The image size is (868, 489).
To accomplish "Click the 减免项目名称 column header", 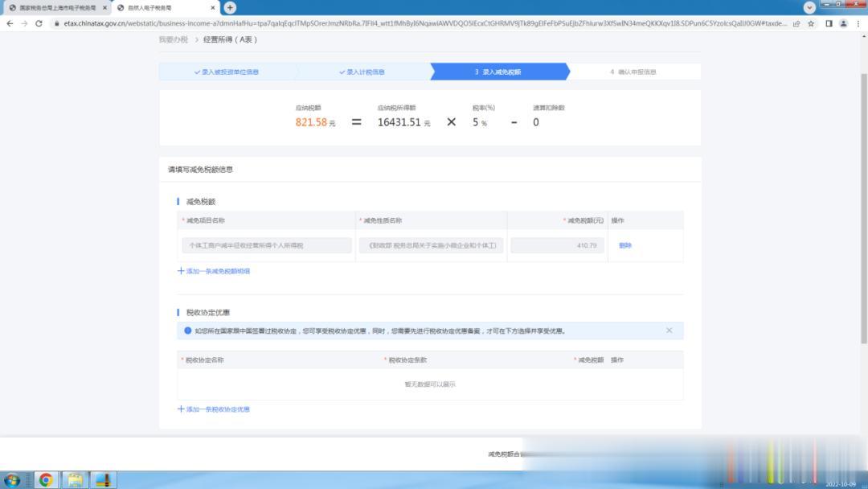I will pos(206,220).
